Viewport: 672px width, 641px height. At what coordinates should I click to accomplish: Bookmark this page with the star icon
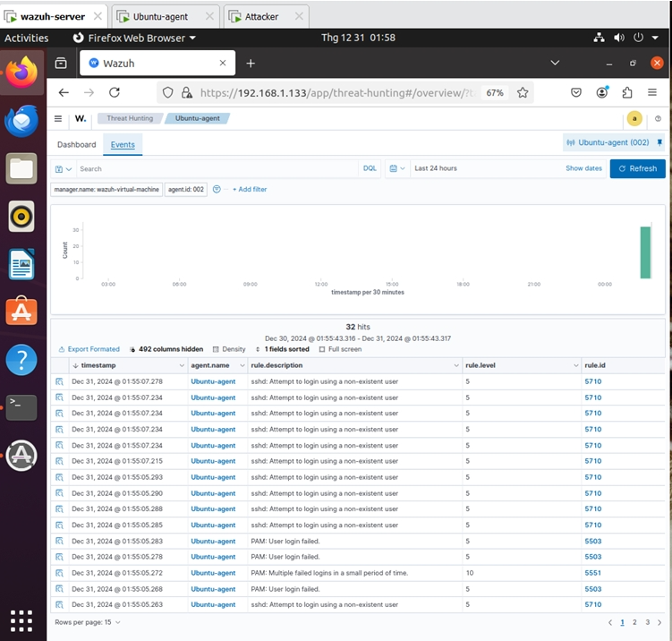[x=523, y=92]
